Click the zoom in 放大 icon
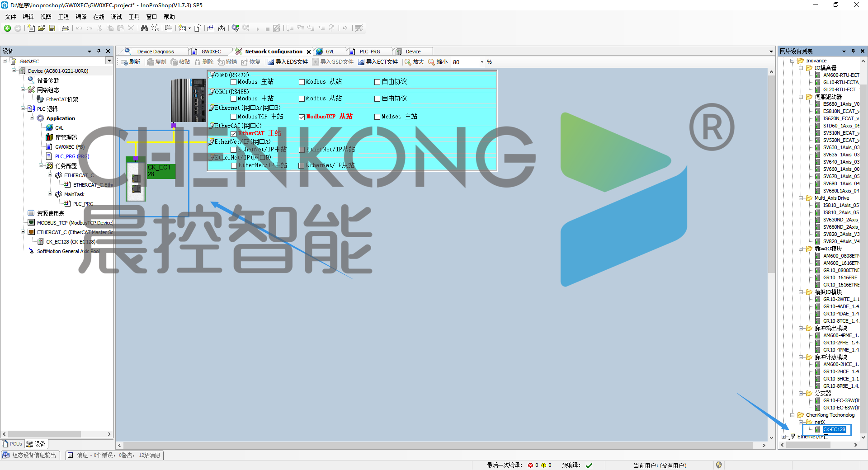 pyautogui.click(x=414, y=62)
